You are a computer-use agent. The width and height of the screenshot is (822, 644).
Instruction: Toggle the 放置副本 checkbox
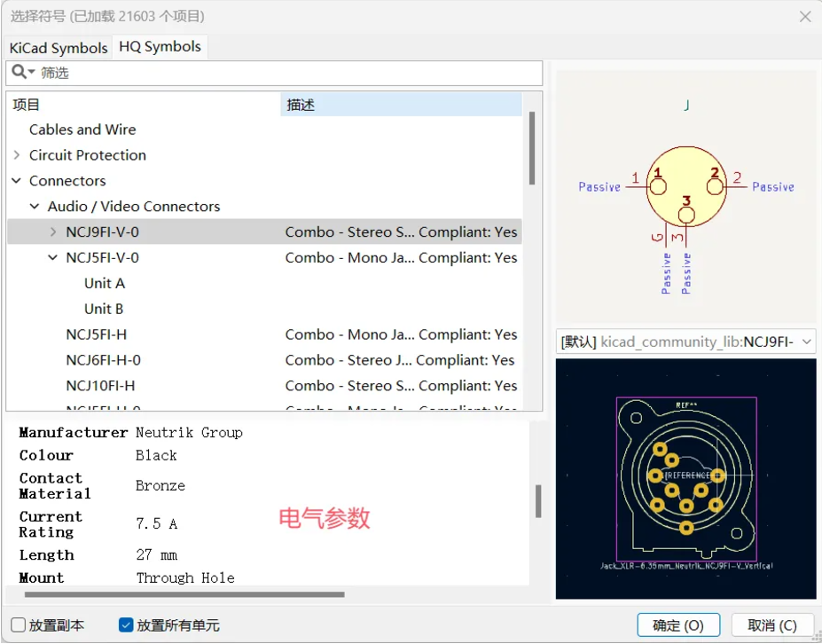(x=19, y=625)
